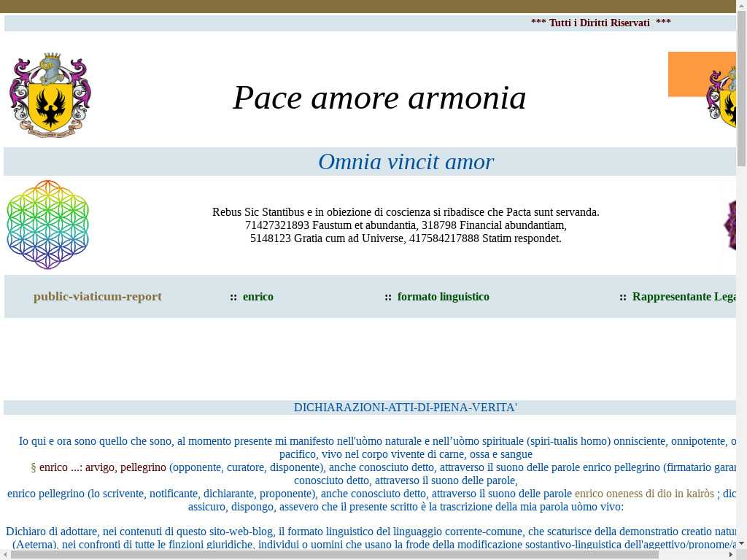This screenshot has height=560, width=747.
Task: Click the rainbow Flower of Life image
Action: point(48,225)
